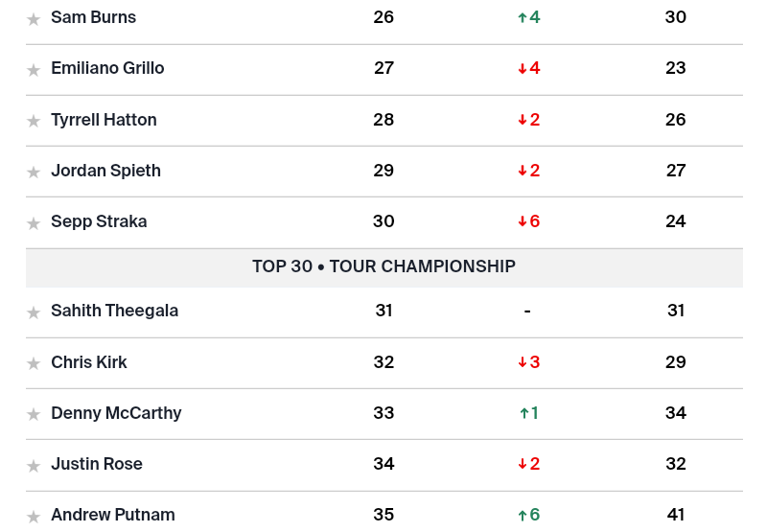
Task: Open Emiliano Grillo player page
Action: tap(107, 68)
